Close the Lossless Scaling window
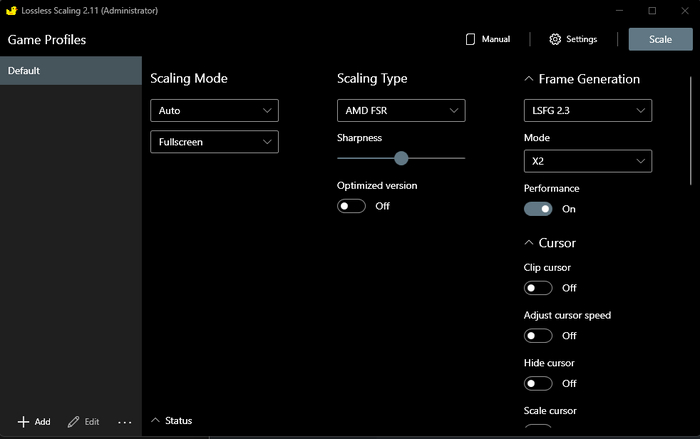Viewport: 700px width, 439px height. pyautogui.click(x=685, y=10)
